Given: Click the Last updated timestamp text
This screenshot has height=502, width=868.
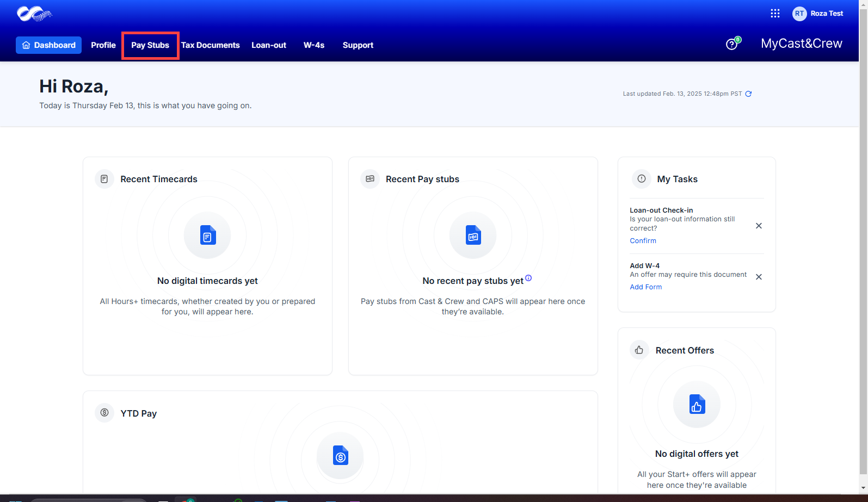Looking at the screenshot, I should point(682,94).
